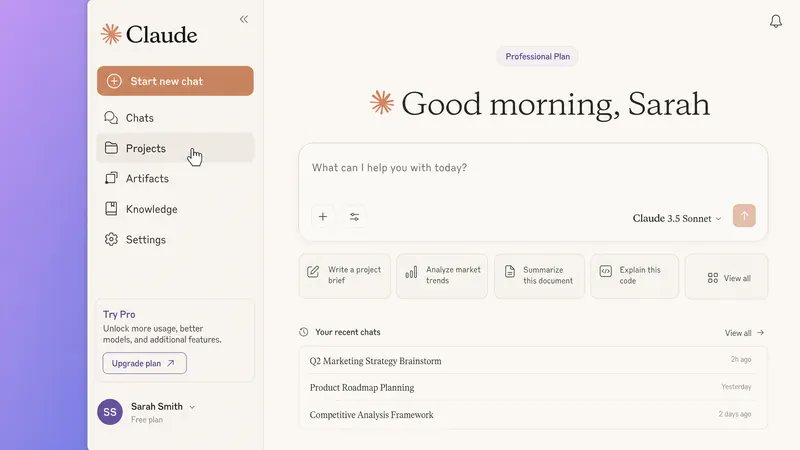Click the code icon on explain code card
Viewport: 800px width, 450px height.
pyautogui.click(x=606, y=271)
